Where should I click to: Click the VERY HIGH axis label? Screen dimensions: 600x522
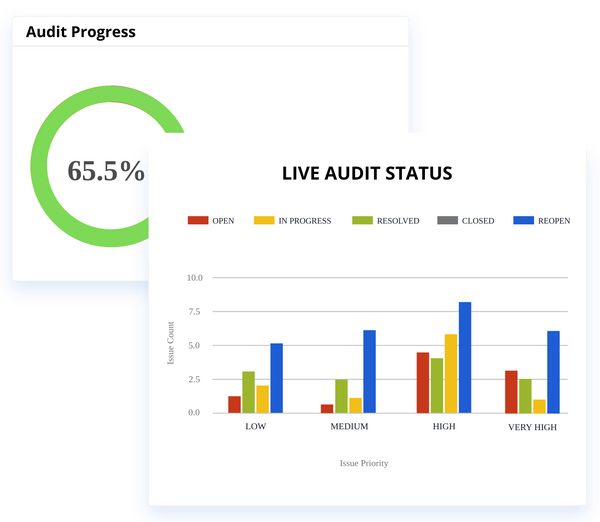pos(532,427)
